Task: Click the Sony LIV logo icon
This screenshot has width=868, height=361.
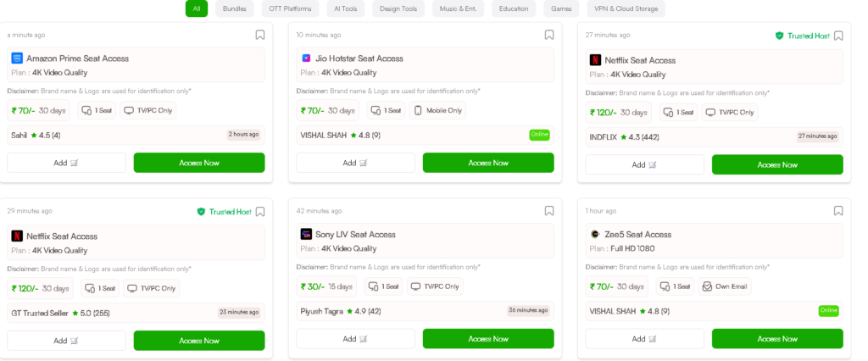Action: pyautogui.click(x=306, y=234)
